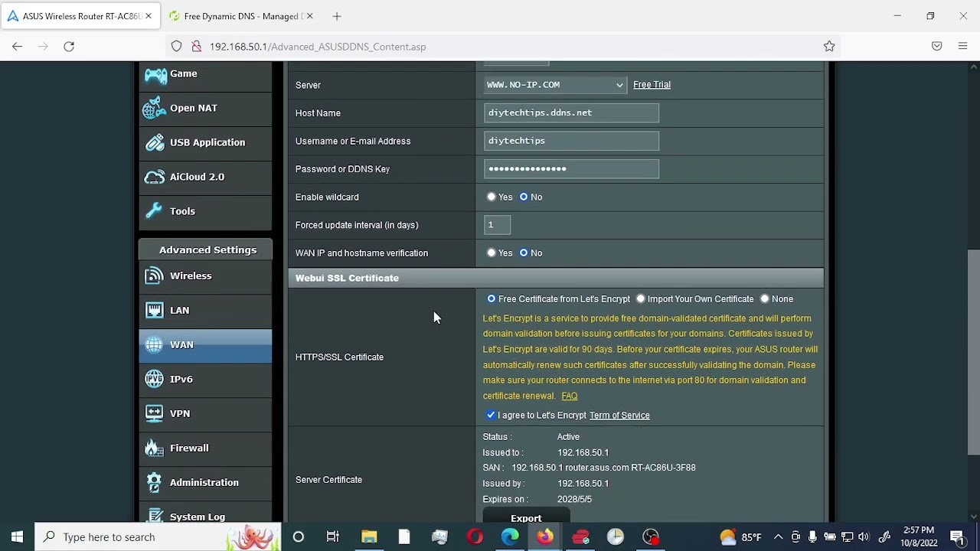Toggle I agree to Let's Encrypt checkbox
This screenshot has height=551, width=980.
pos(491,416)
